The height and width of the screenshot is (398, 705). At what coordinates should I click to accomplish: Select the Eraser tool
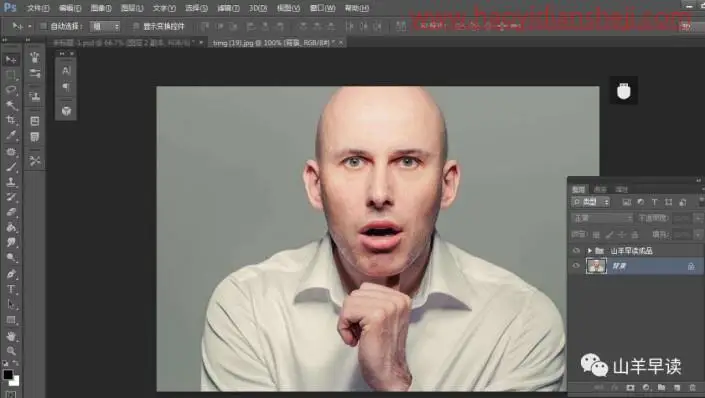pos(11,212)
